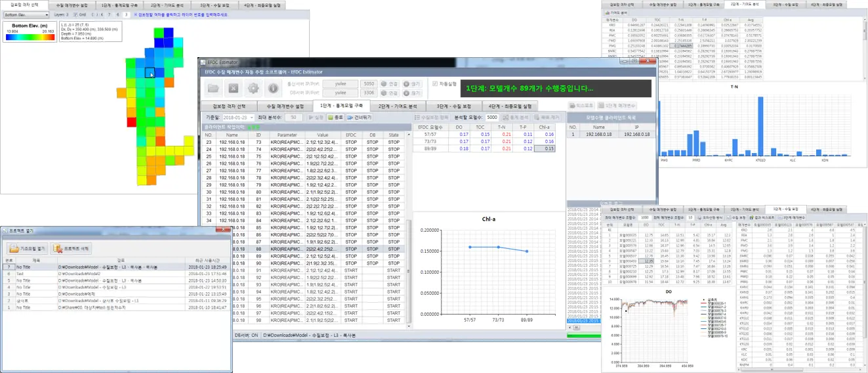Click the X close-project icon in EFDC toolbar

[234, 88]
